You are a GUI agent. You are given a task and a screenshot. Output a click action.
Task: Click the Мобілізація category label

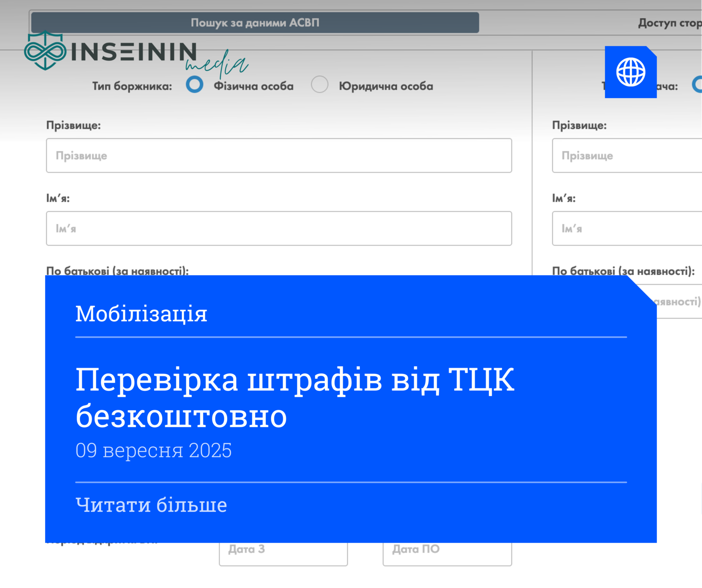pos(141,313)
